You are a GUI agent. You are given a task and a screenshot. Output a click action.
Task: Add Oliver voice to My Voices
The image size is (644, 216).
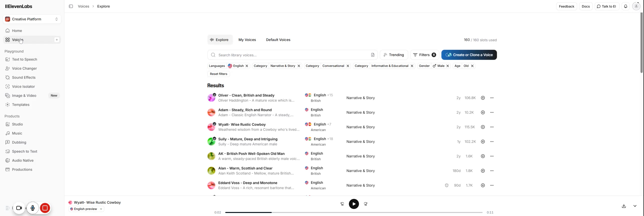click(x=483, y=98)
